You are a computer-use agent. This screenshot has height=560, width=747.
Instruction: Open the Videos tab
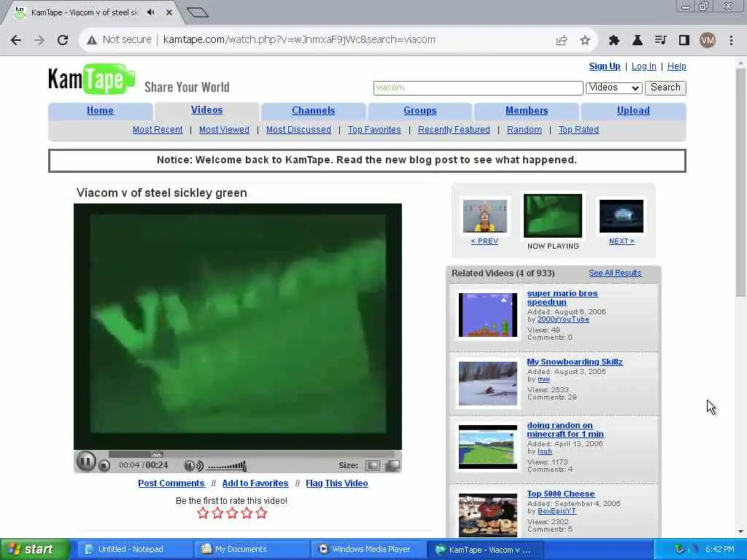click(x=206, y=110)
